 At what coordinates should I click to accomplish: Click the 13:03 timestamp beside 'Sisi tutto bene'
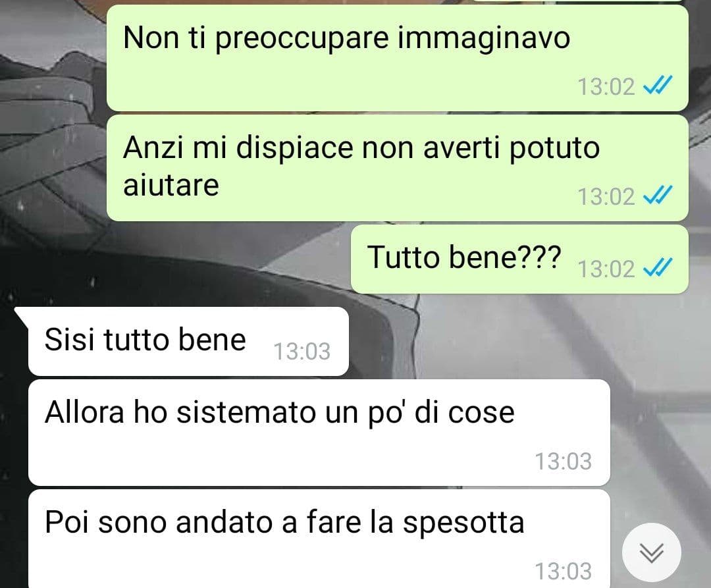(302, 351)
